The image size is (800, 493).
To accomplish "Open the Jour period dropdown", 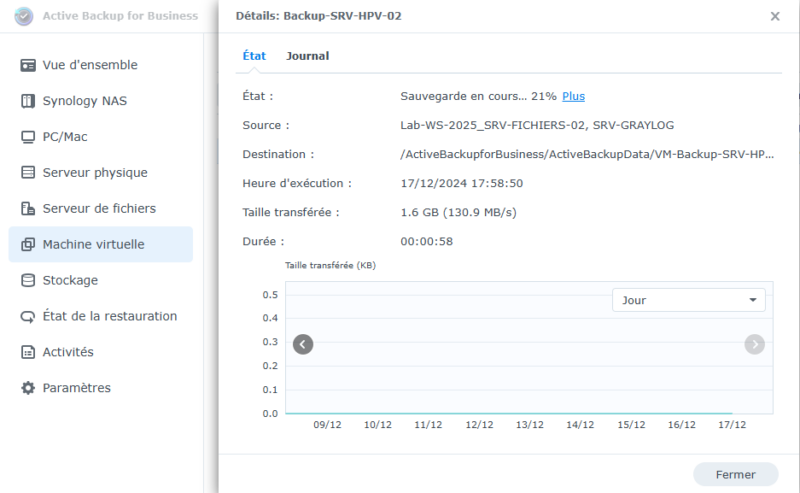I will tap(688, 300).
